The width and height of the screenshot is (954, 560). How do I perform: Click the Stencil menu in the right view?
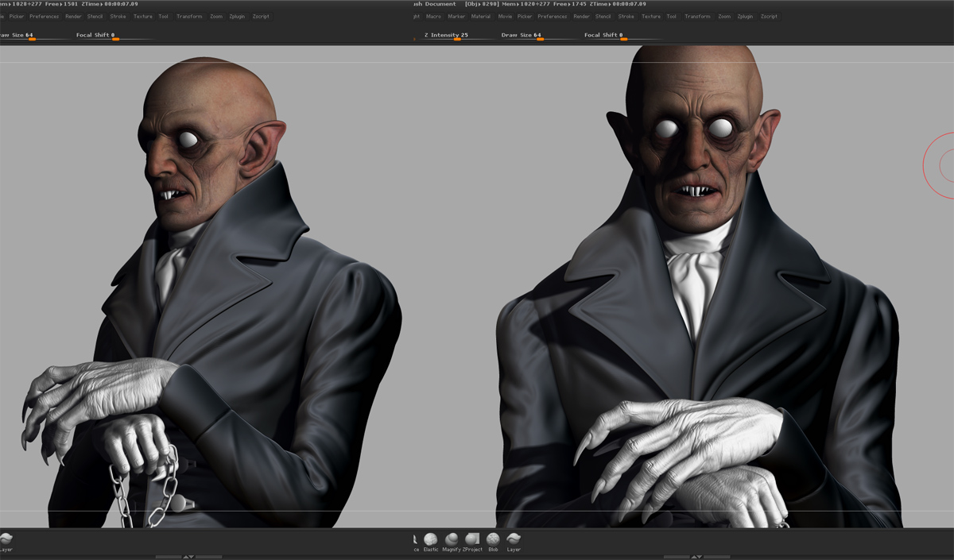point(603,16)
